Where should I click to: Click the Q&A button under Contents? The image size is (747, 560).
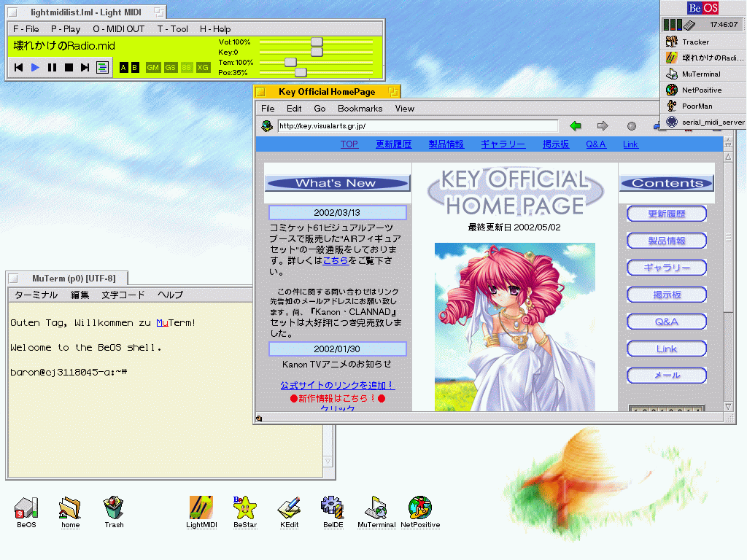tap(667, 322)
